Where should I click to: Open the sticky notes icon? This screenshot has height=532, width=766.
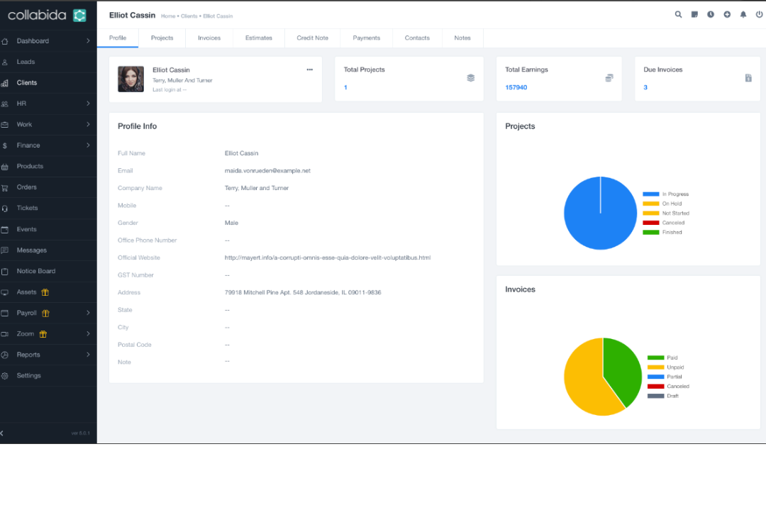[x=694, y=14]
